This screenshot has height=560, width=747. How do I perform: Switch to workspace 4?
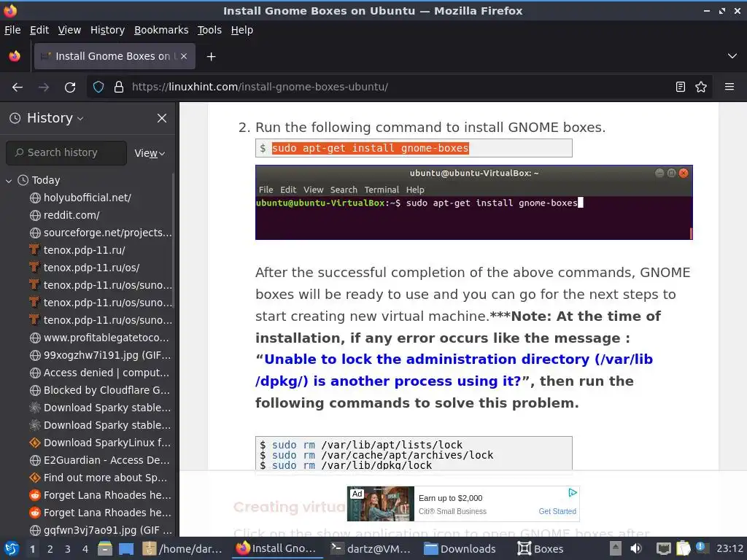85,550
